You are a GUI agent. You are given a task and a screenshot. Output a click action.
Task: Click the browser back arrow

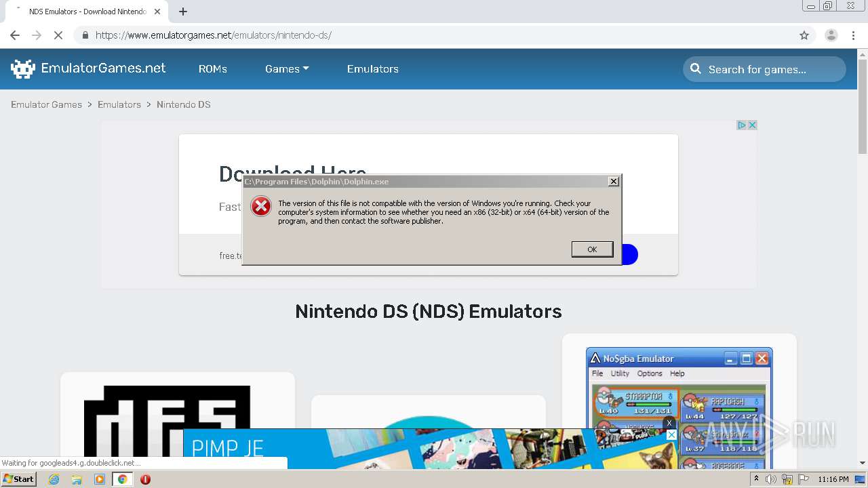click(15, 35)
